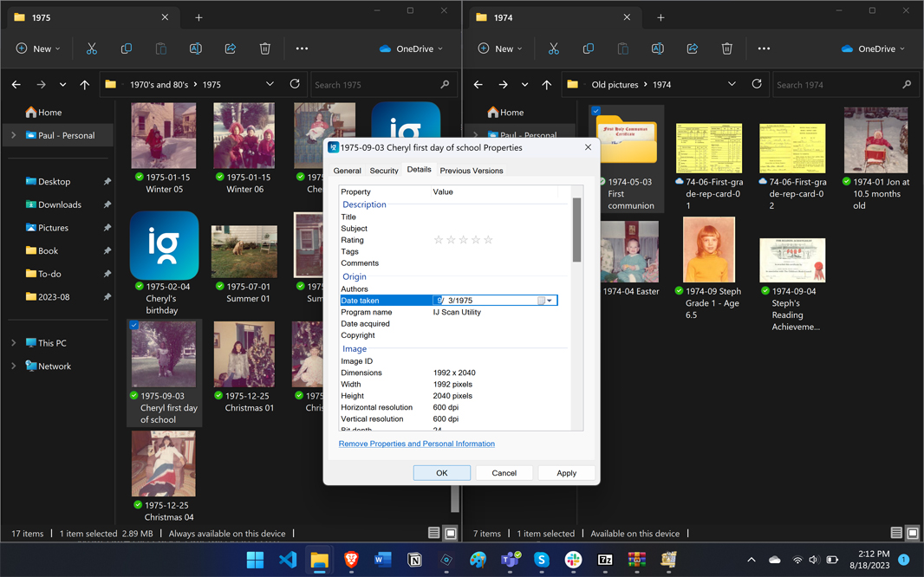Click the Cut icon in the 1975 window toolbar
Viewport: 924px width, 577px height.
[92, 49]
